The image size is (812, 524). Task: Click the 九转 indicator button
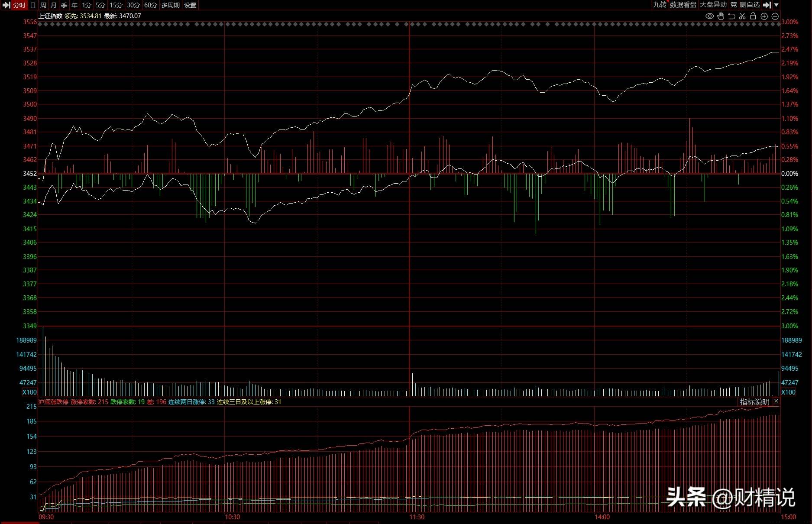[x=660, y=5]
